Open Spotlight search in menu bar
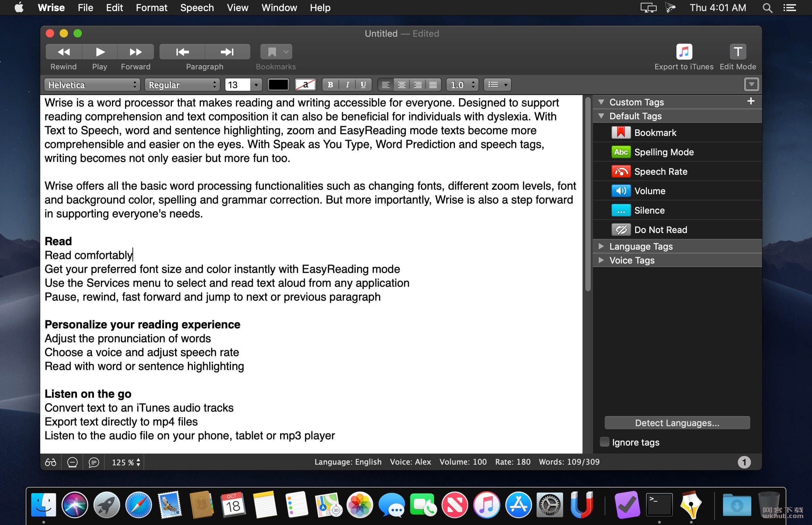 coord(767,8)
